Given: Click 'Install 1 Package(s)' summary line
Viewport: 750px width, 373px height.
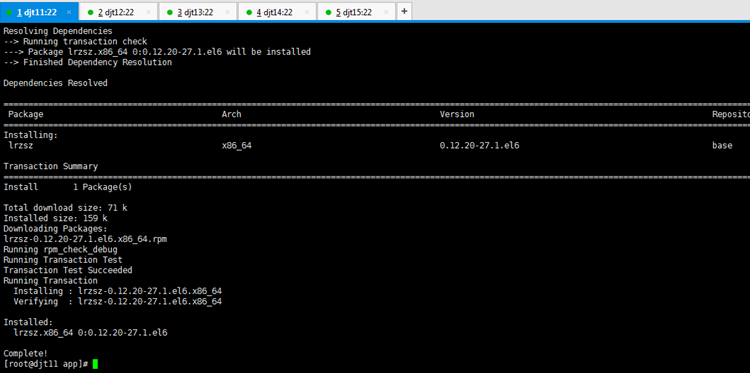Looking at the screenshot, I should pyautogui.click(x=68, y=187).
